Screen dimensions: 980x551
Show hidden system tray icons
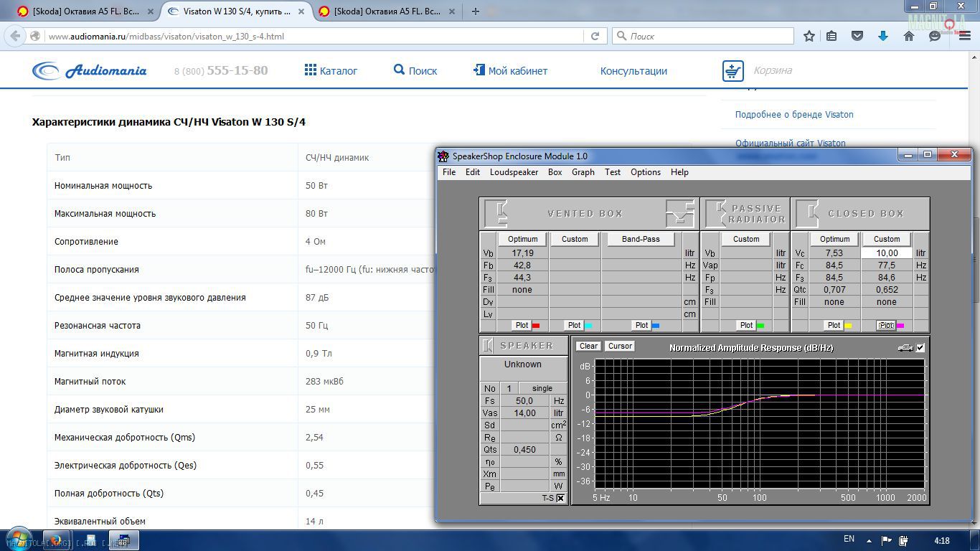[869, 541]
